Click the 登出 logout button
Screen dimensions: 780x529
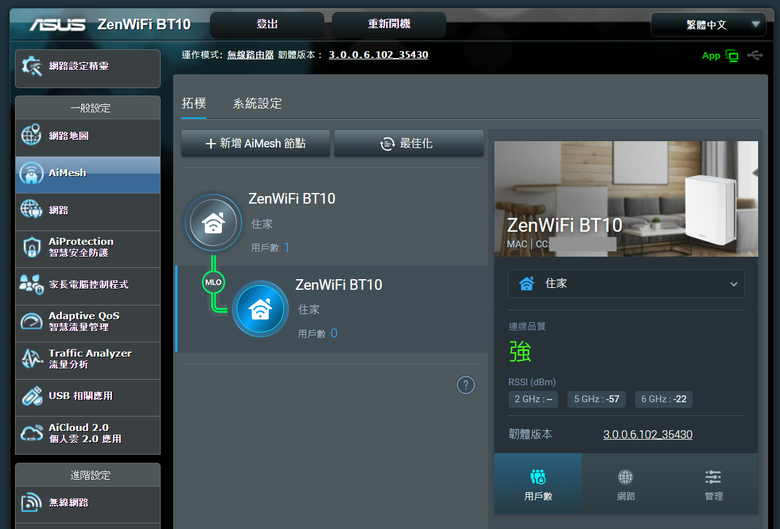[267, 24]
